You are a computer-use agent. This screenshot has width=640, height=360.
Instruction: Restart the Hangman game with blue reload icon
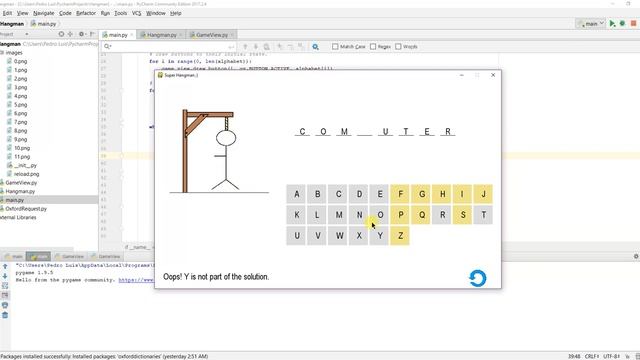[478, 278]
